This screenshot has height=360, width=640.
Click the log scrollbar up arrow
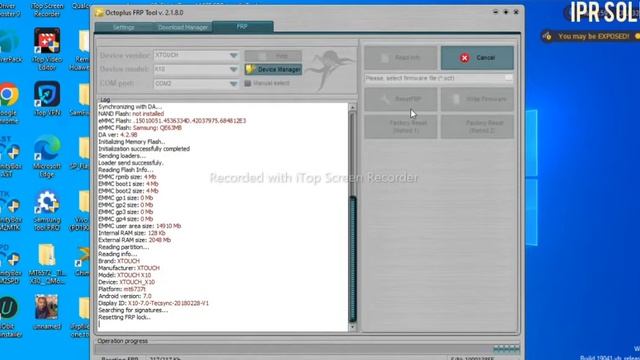click(x=353, y=107)
